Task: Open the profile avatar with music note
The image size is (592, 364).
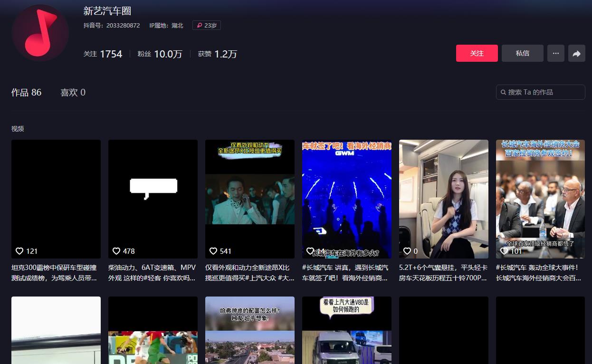Action: coord(40,33)
